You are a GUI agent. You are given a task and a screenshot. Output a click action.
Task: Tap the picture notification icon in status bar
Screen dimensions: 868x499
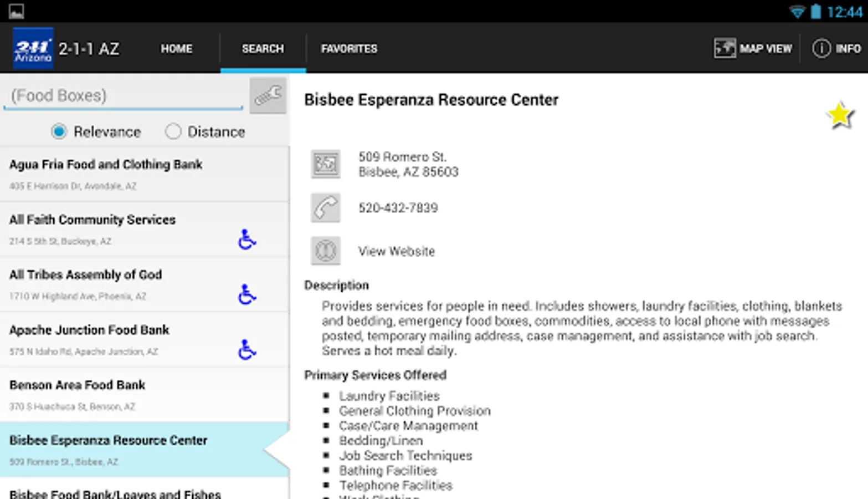click(x=16, y=11)
